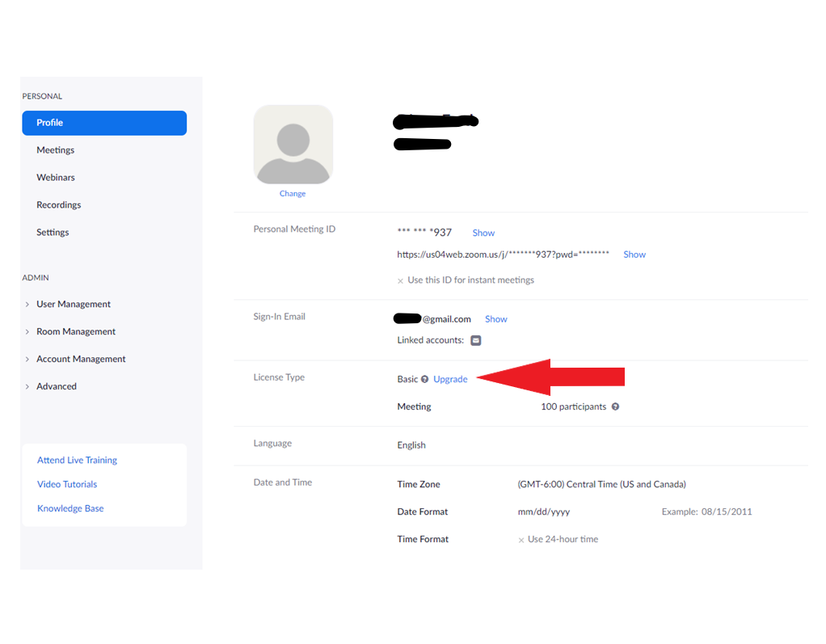
Task: Click the X beside Use 24-hour time
Action: (x=520, y=539)
